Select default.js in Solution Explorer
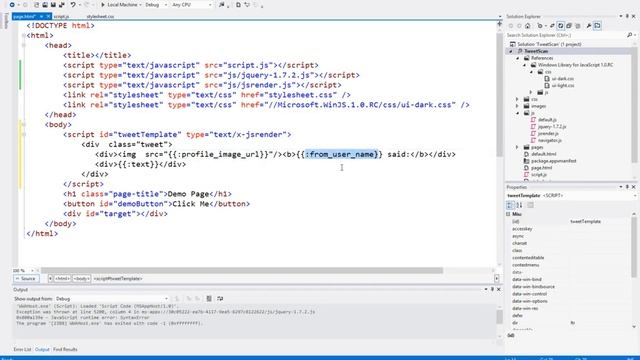This screenshot has height=360, width=640. [547, 120]
